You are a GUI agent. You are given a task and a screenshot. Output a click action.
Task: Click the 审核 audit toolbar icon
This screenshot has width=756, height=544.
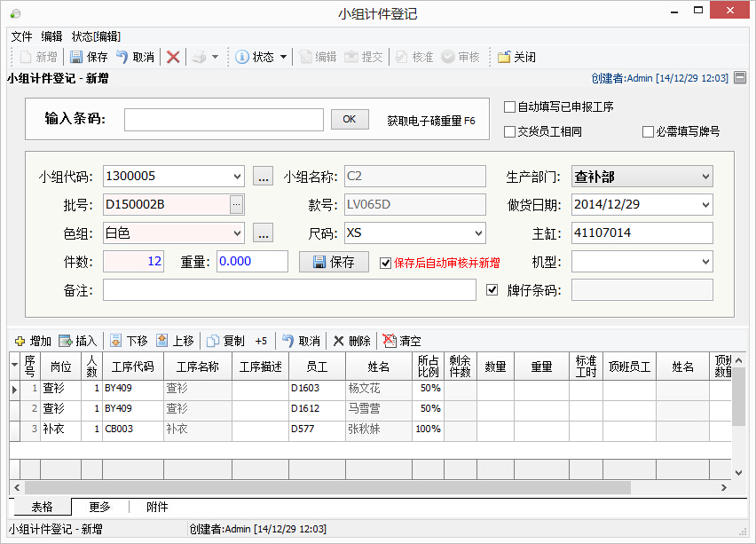448,57
